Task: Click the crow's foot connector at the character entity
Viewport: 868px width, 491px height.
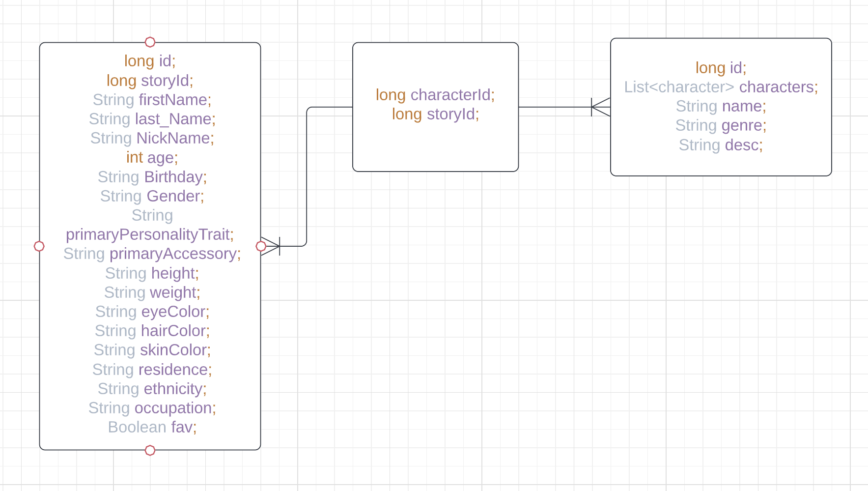Action: tap(272, 247)
